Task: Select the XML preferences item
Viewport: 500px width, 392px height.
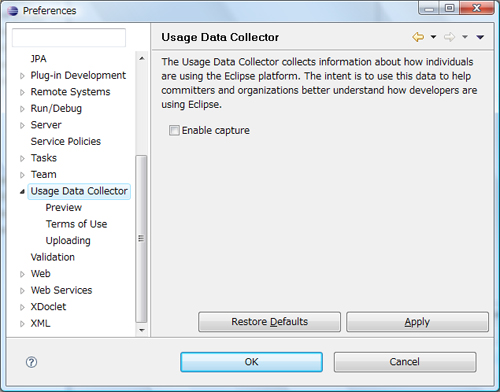Action: [40, 323]
